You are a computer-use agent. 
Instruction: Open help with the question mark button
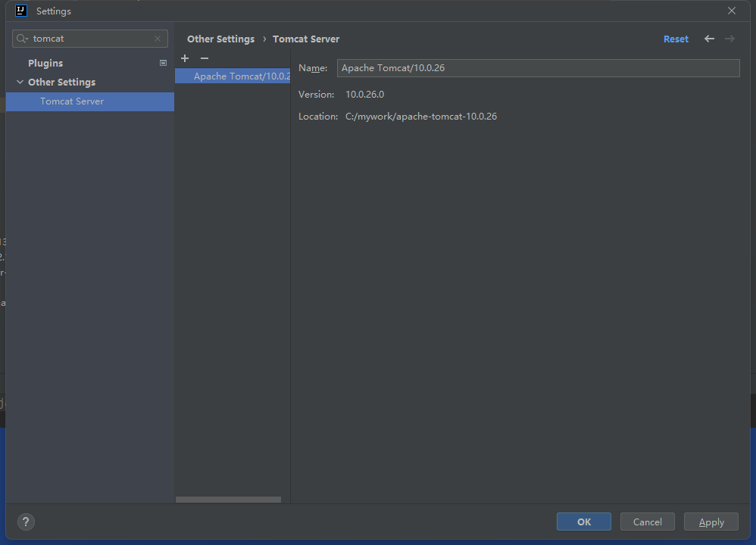(x=26, y=522)
